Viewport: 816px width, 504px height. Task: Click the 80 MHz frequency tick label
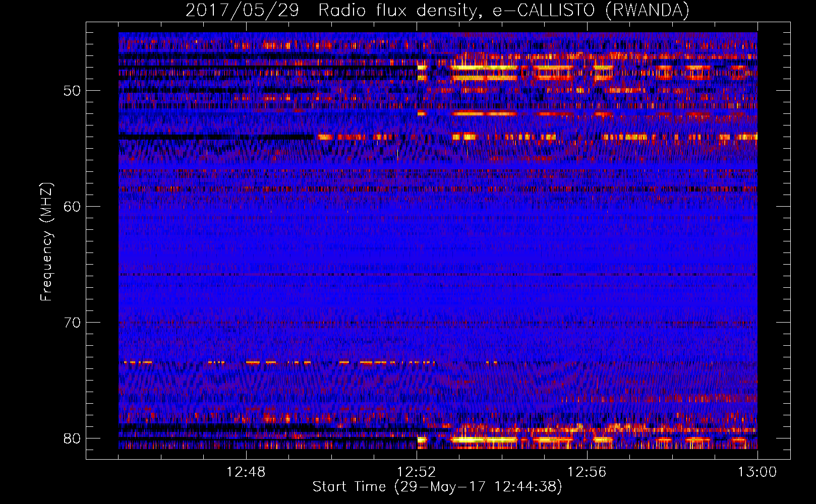click(72, 438)
